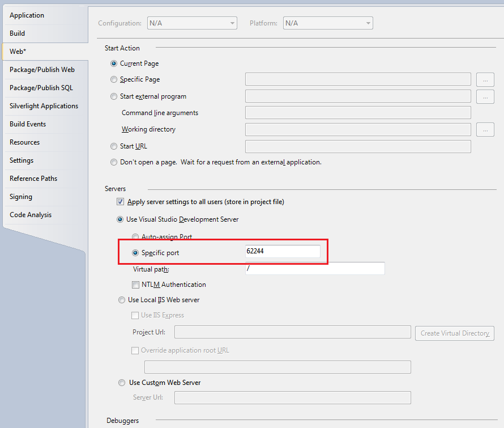504x428 pixels.
Task: Switch to the Build tab
Action: tap(18, 33)
